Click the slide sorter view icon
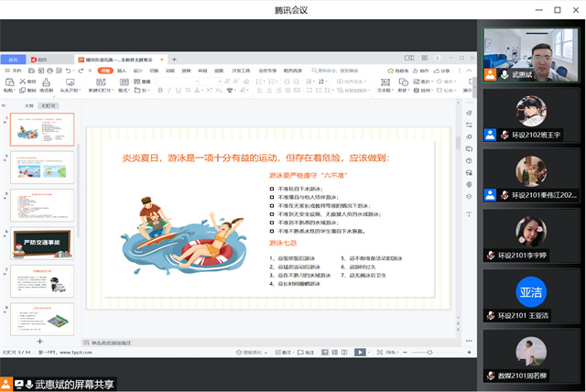The image size is (586, 392). pos(334,352)
